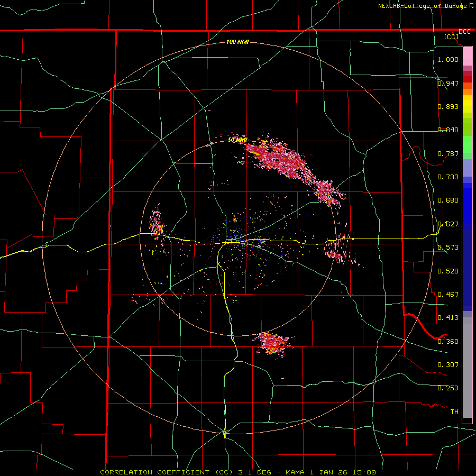Click the 0.520 scale label

(448, 271)
